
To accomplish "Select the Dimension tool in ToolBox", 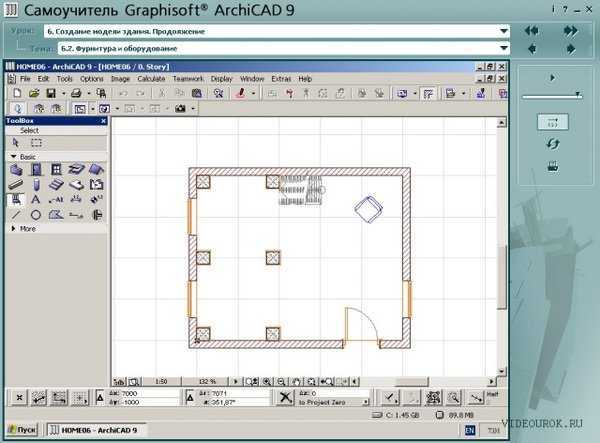I will pyautogui.click(x=76, y=200).
